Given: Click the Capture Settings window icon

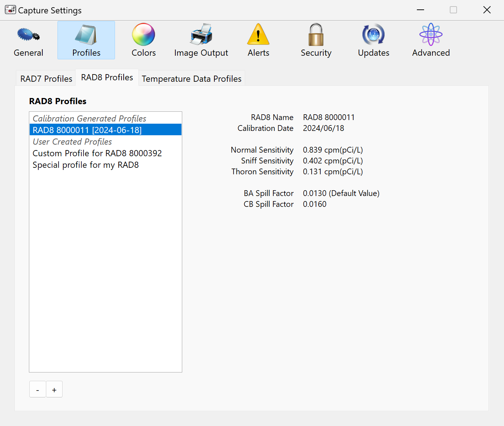Looking at the screenshot, I should click(x=10, y=10).
